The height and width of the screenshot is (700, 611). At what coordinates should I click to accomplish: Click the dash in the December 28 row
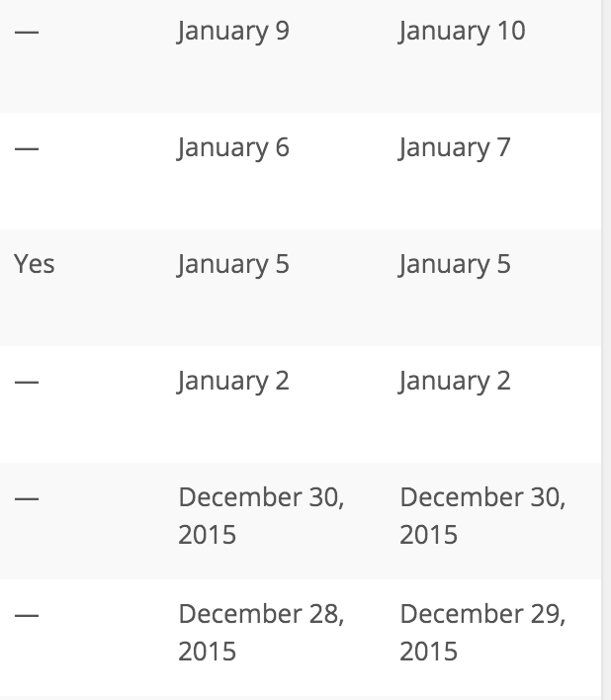click(x=27, y=616)
